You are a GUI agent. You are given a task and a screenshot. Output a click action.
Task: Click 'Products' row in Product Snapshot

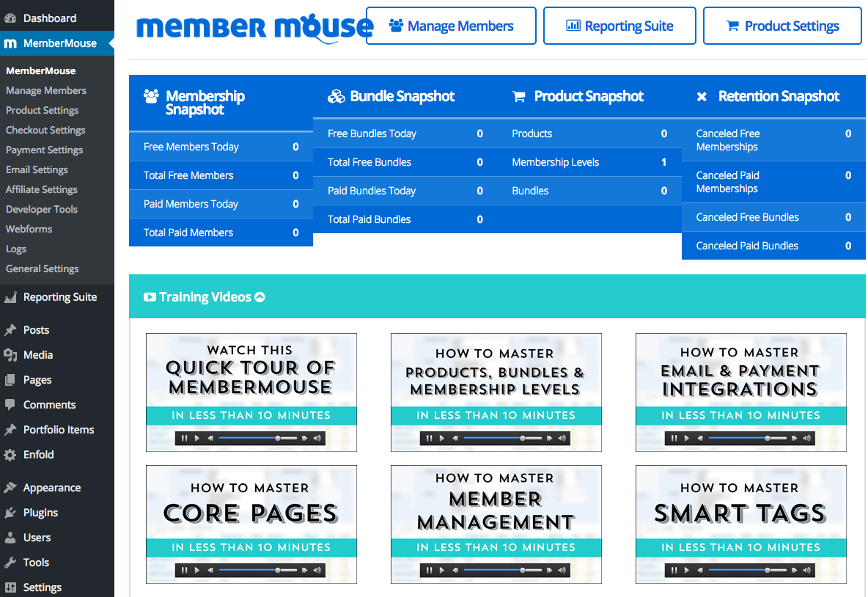(589, 133)
